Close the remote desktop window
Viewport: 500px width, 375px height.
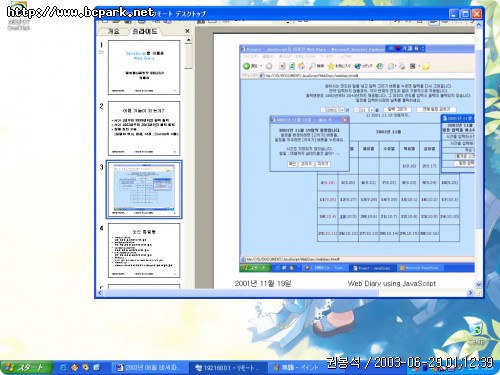(476, 14)
